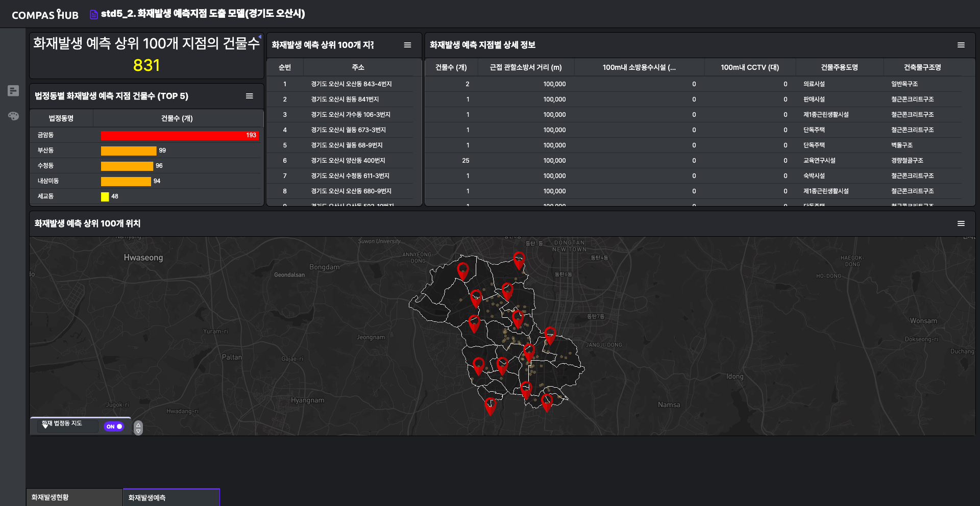Select the 수청동 row label
Screen dimensions: 980x506
pyautogui.click(x=45, y=166)
